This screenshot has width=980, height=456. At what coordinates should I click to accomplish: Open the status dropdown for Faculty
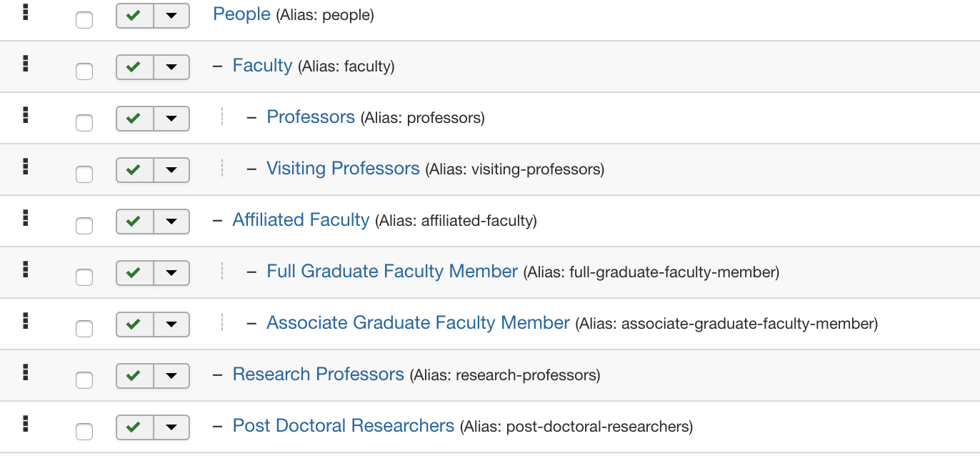171,66
